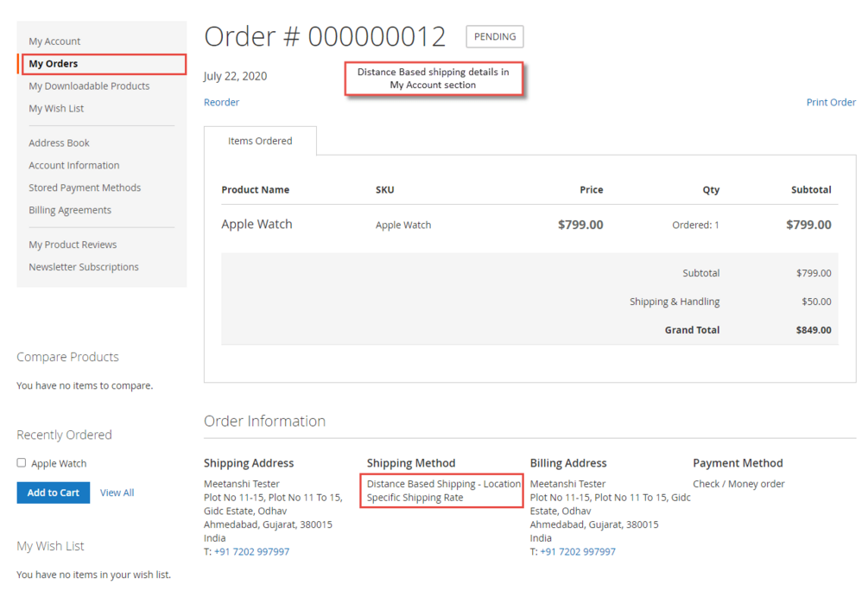Viewport: 868px width, 591px height.
Task: View My Product Reviews
Action: point(73,245)
